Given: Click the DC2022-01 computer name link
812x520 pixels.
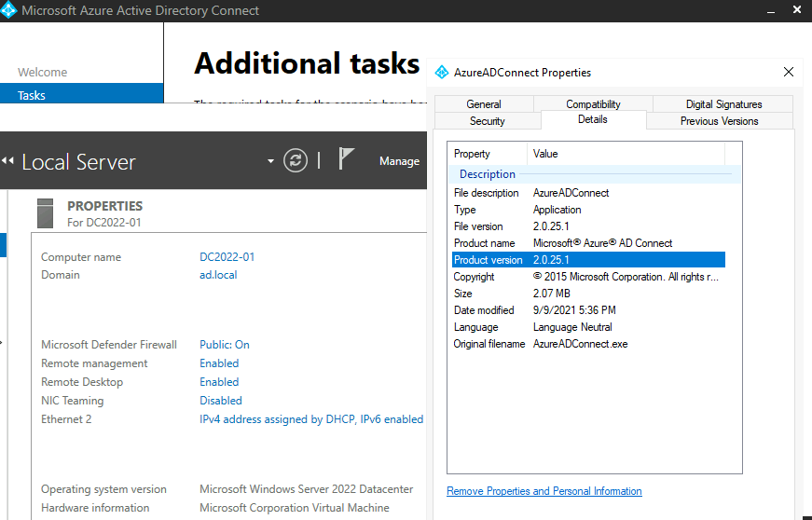Looking at the screenshot, I should tap(227, 257).
